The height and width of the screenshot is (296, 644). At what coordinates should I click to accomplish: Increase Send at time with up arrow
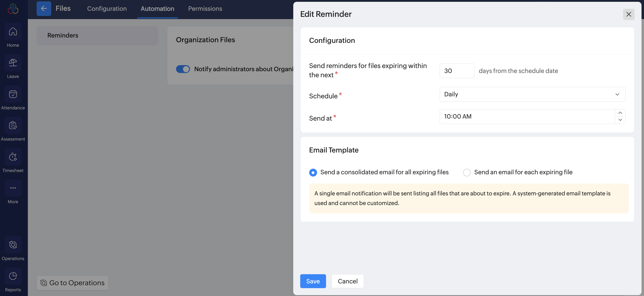[620, 113]
